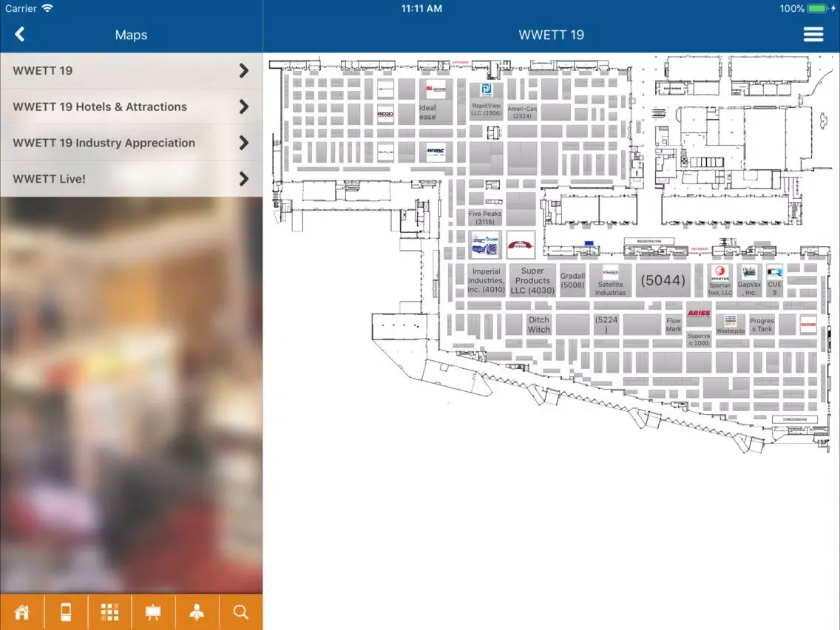Select the blue USA map logo booth

(x=485, y=245)
